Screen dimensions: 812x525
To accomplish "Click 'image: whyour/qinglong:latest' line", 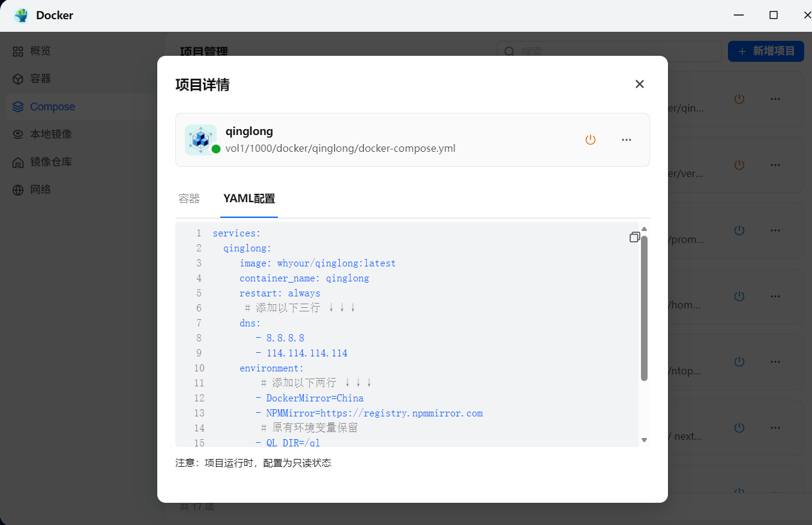I will 317,263.
